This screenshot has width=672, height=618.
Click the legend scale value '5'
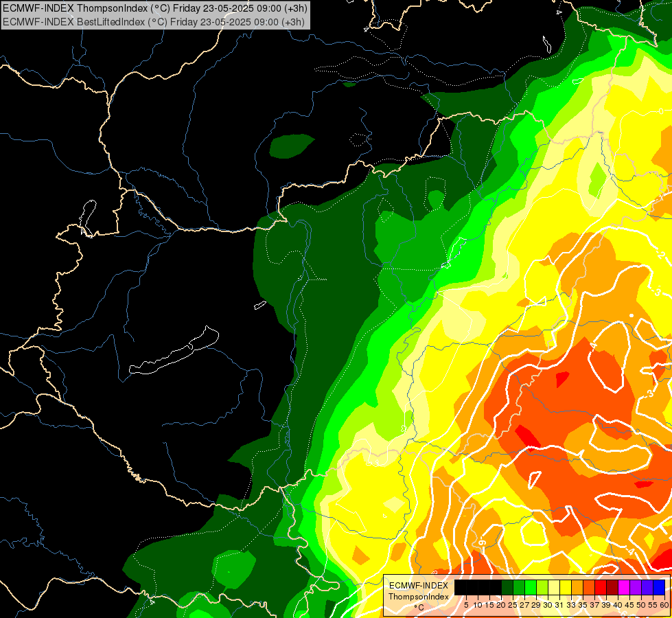(x=466, y=605)
